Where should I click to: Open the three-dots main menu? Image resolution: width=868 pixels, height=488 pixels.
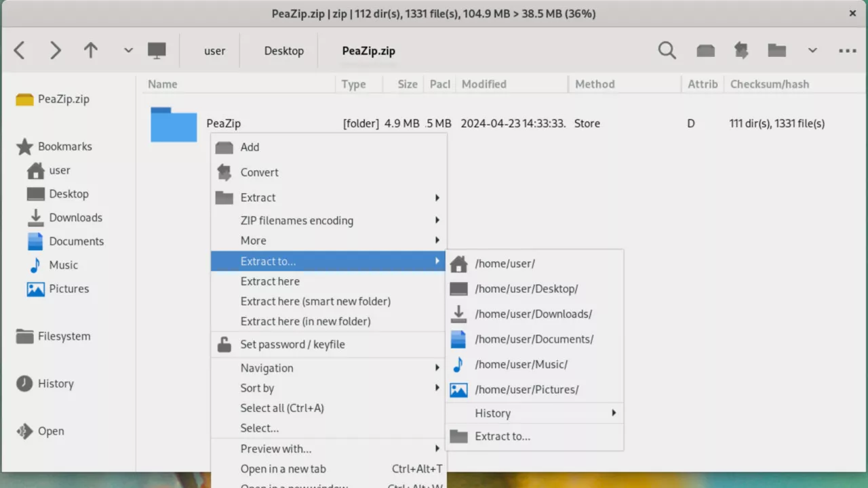[x=848, y=51]
